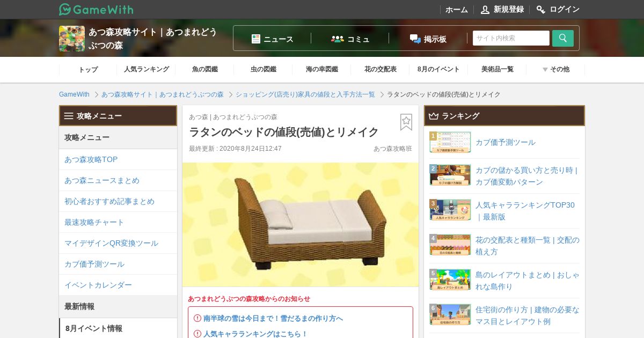This screenshot has width=644, height=338.
Task: Expand the その他 dropdown in nav bar
Action: 555,69
